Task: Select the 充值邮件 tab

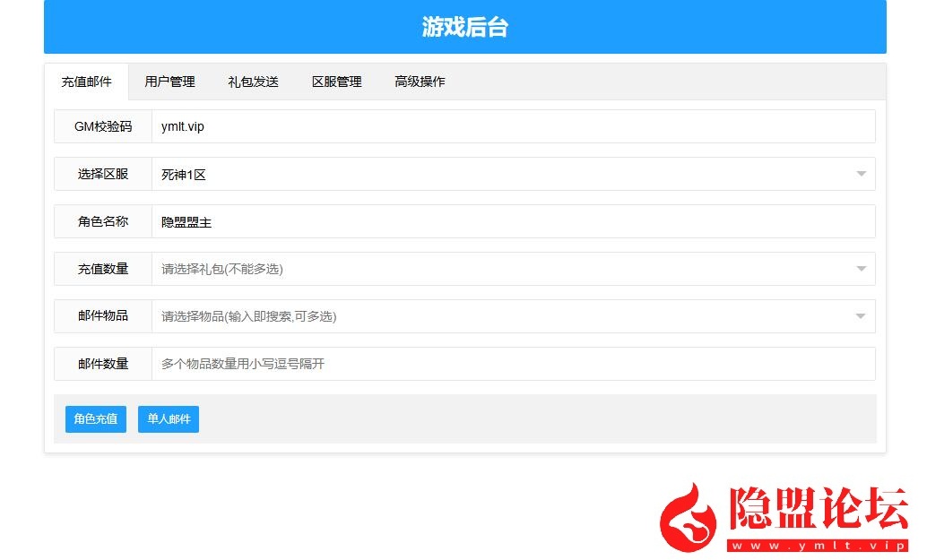Action: [x=86, y=82]
